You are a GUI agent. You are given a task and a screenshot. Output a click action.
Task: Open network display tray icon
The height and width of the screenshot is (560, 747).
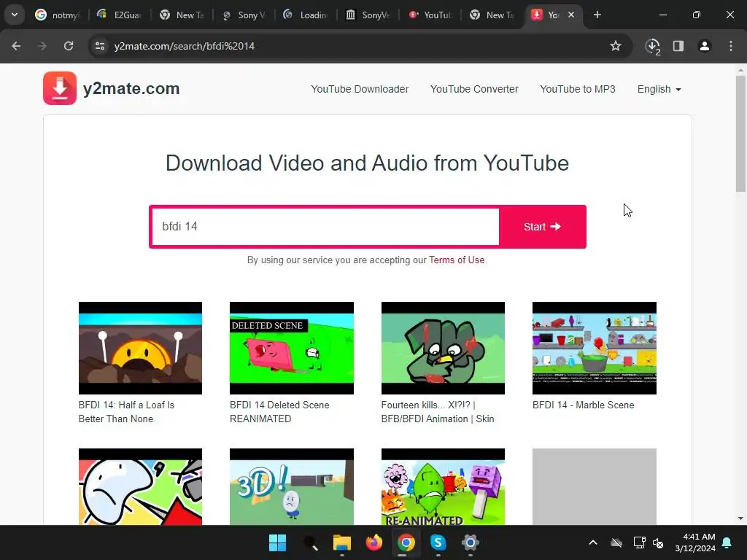point(639,542)
